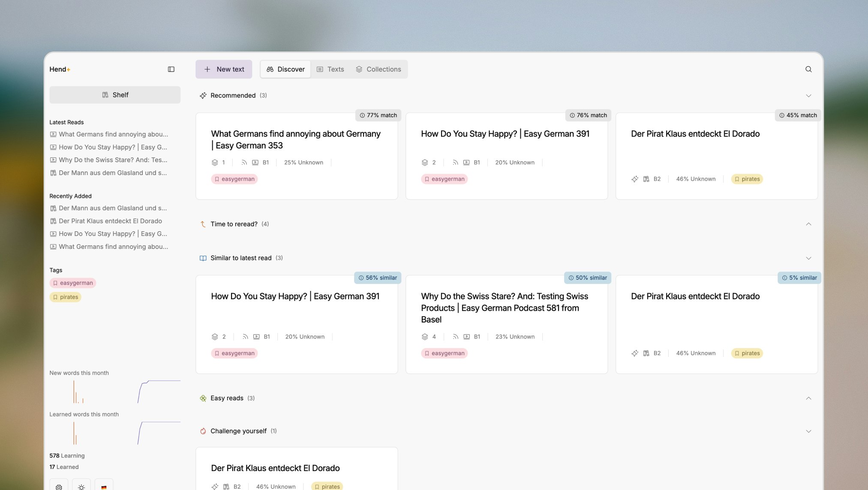Click the collection stack icon on Swiss Stare card
The width and height of the screenshot is (868, 490).
pos(425,336)
